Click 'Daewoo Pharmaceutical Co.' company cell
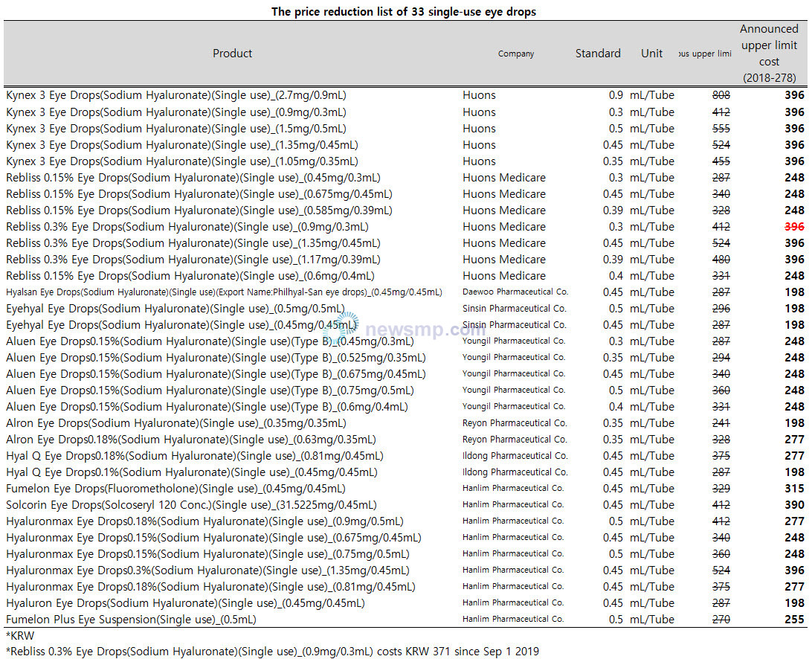Screen dimensions: 812x659 (x=515, y=292)
